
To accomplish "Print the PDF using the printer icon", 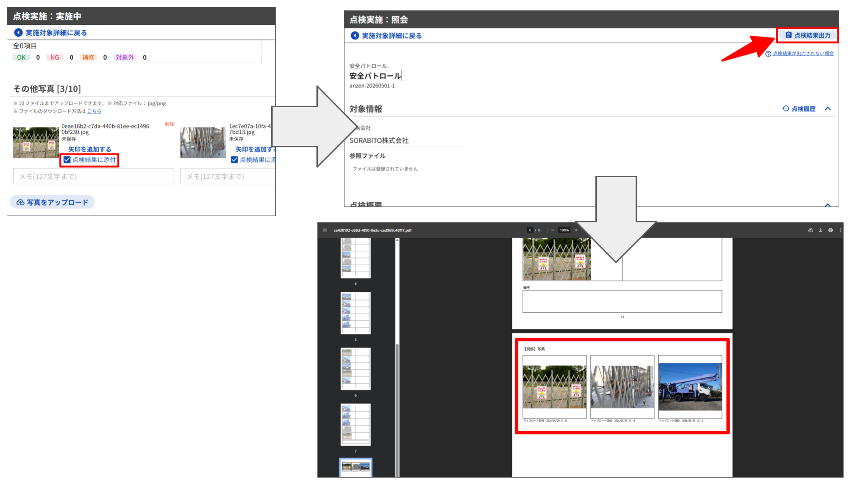I will tap(830, 230).
